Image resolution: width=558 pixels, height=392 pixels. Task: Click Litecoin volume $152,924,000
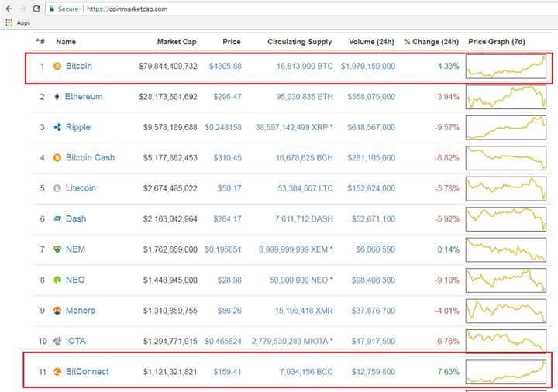coord(371,188)
